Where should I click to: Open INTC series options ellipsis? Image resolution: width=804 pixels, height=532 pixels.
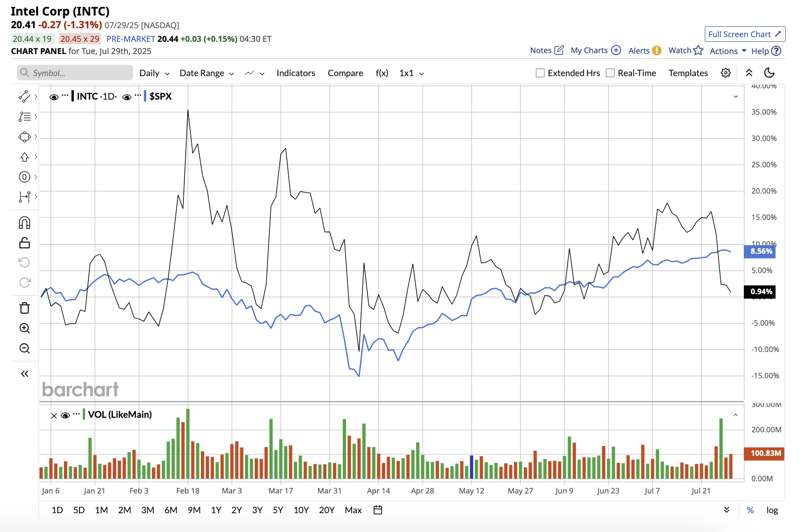click(65, 95)
